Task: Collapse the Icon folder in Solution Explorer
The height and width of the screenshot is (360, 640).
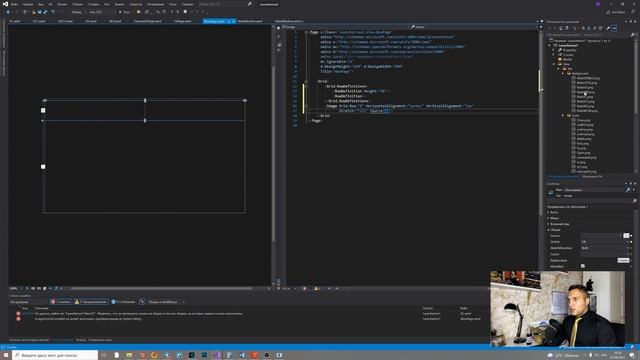Action: [563, 116]
